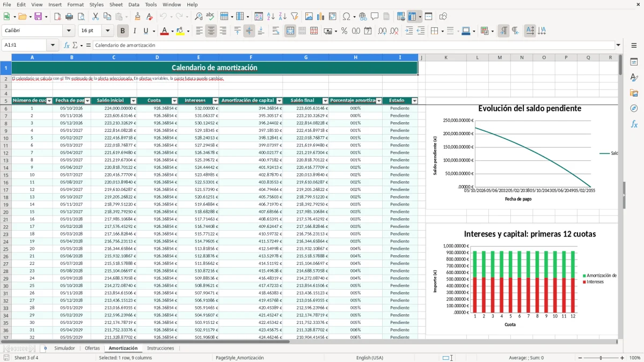Open filter dropdown for Estado column

coord(414,101)
